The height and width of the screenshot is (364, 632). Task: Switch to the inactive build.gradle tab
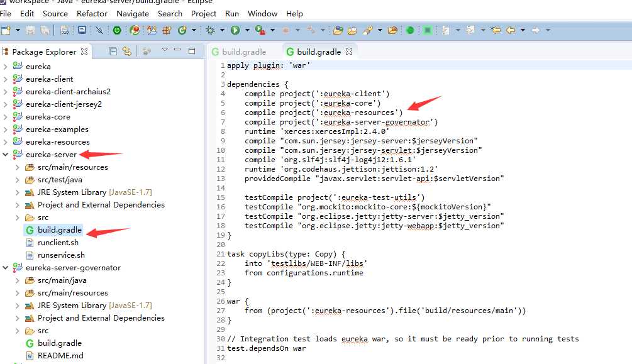[239, 52]
